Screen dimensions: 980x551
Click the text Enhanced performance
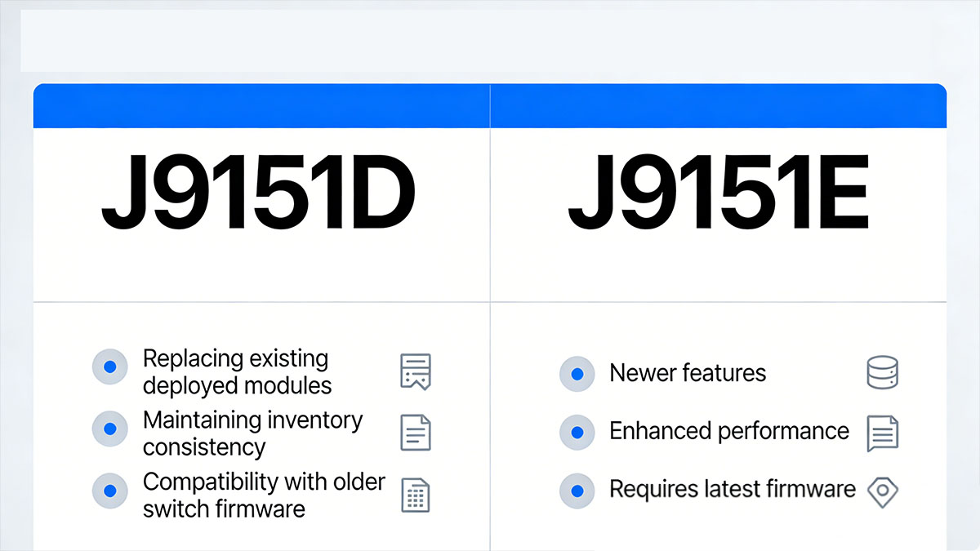729,432
